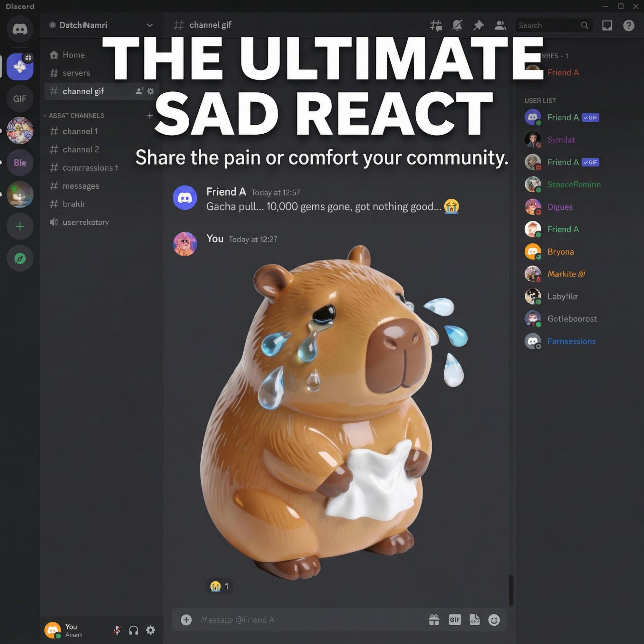Image resolution: width=644 pixels, height=644 pixels.
Task: Edit channel gif settings gear icon
Action: click(151, 91)
